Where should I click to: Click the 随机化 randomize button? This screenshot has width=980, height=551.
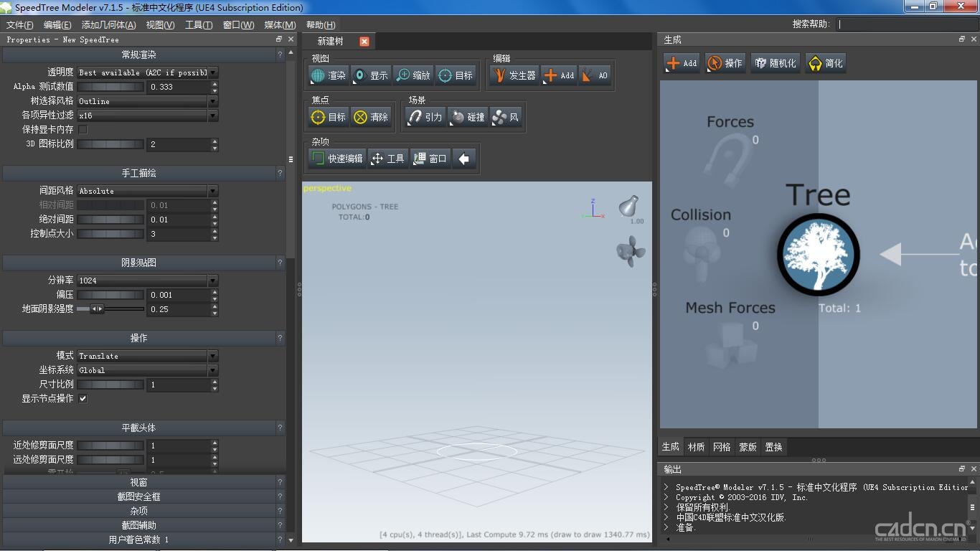click(775, 63)
